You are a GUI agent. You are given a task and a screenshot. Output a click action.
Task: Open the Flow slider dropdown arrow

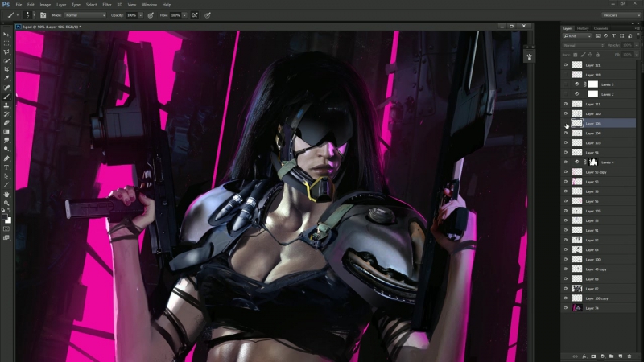click(x=184, y=15)
